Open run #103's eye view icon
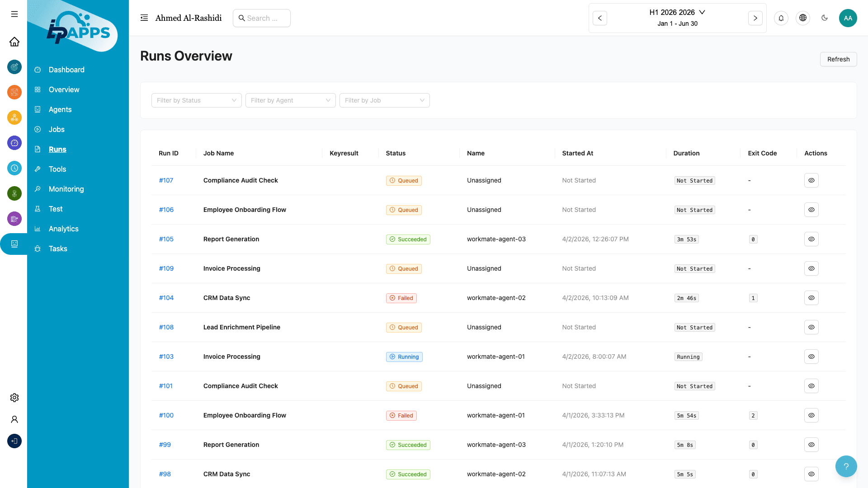 click(x=811, y=357)
